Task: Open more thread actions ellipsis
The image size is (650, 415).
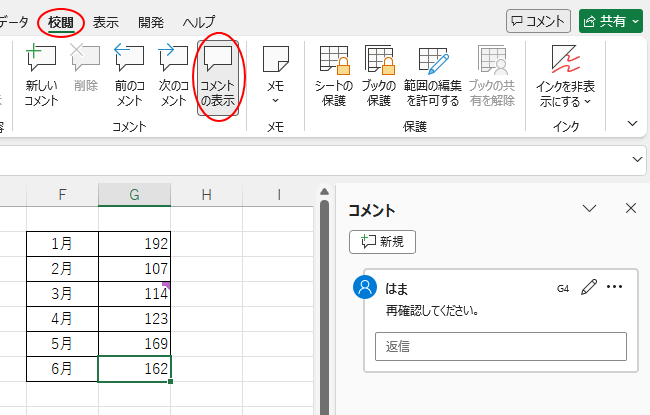Action: point(614,287)
